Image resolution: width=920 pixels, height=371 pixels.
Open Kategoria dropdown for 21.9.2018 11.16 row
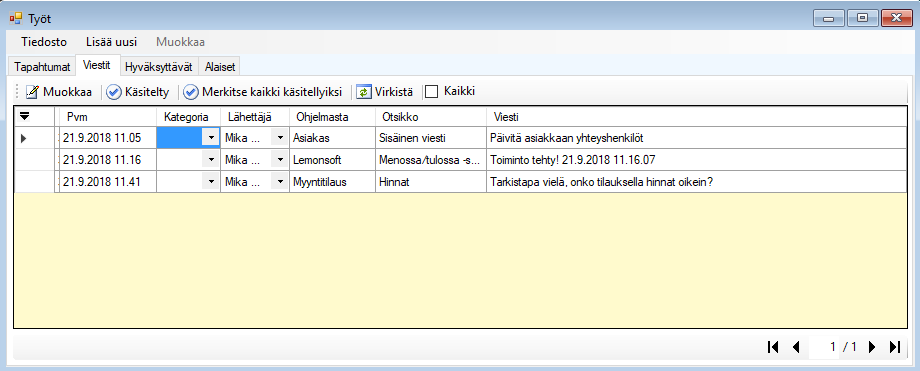click(211, 160)
